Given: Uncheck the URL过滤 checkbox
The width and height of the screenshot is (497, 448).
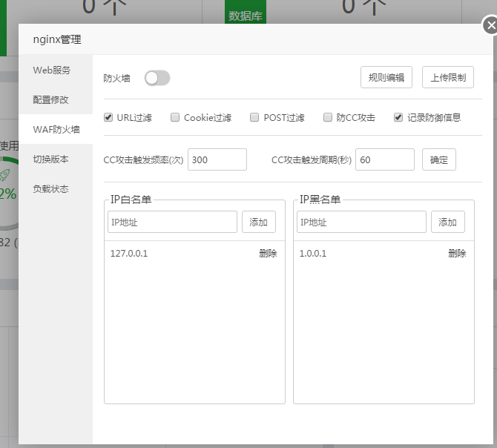Looking at the screenshot, I should tap(108, 117).
